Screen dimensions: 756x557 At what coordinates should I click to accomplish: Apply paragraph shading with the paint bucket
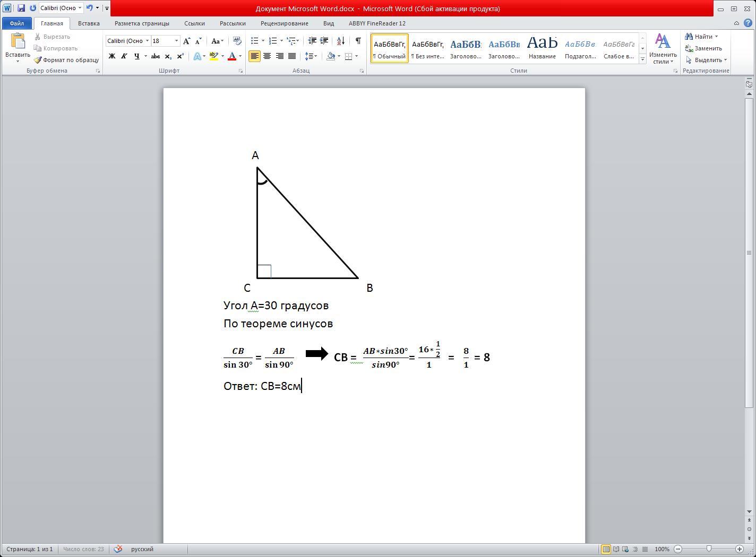[331, 56]
